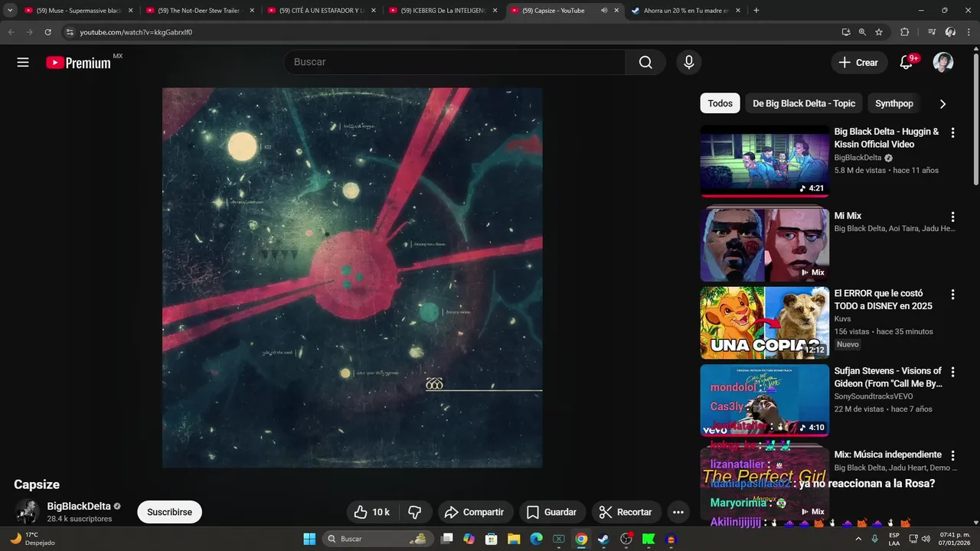Open Chrome media controls icon

(x=932, y=32)
